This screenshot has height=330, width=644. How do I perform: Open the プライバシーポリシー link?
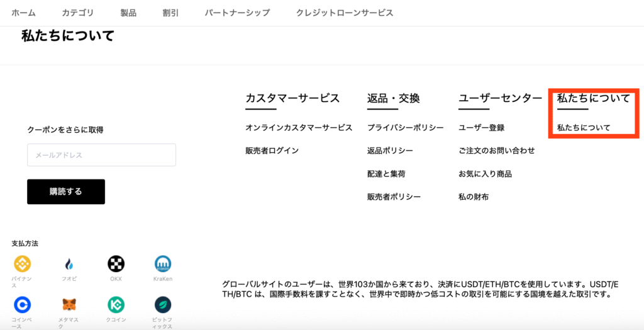coord(406,128)
